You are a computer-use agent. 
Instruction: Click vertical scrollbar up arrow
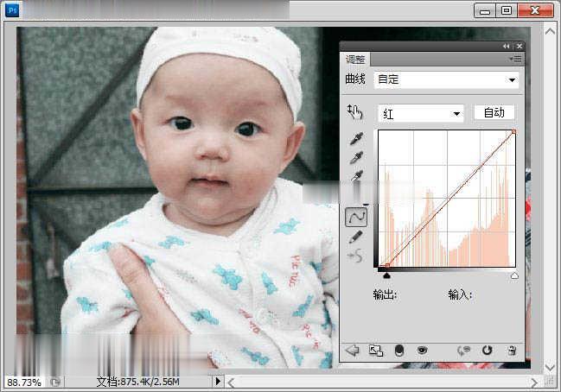pos(550,31)
